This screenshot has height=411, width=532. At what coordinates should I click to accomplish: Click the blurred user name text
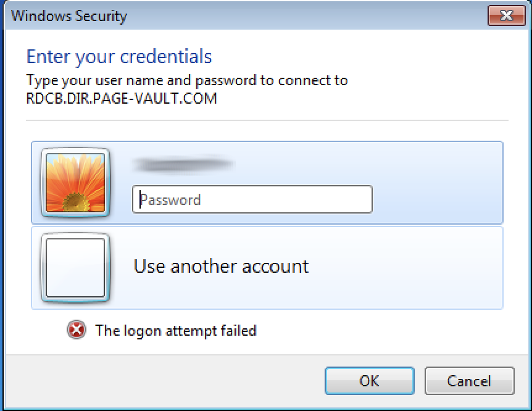tap(183, 165)
